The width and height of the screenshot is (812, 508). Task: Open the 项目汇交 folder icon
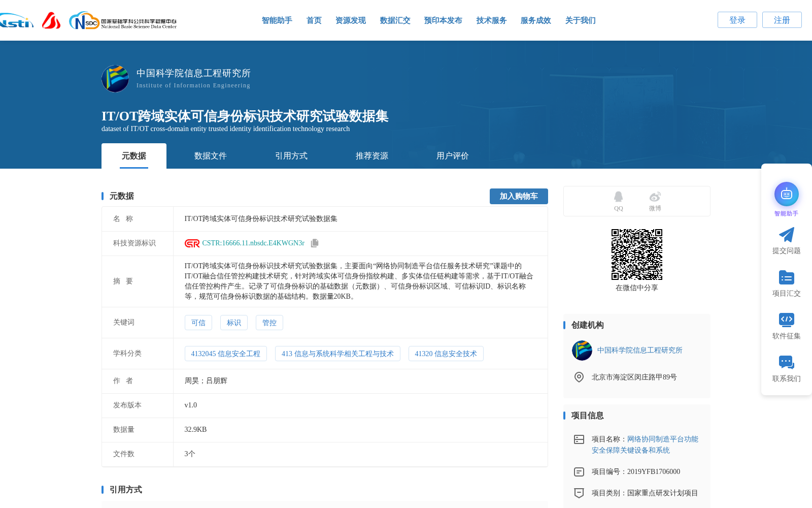(x=786, y=277)
